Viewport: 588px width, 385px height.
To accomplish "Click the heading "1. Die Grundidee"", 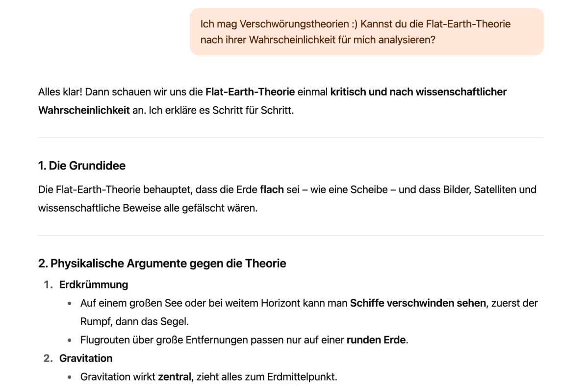I will pos(82,166).
